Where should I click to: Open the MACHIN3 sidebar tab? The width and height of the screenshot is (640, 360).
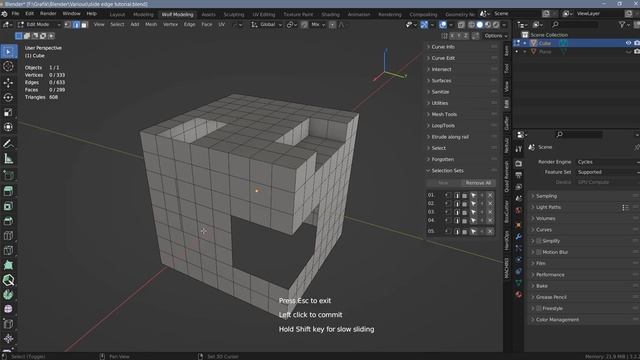tap(507, 268)
